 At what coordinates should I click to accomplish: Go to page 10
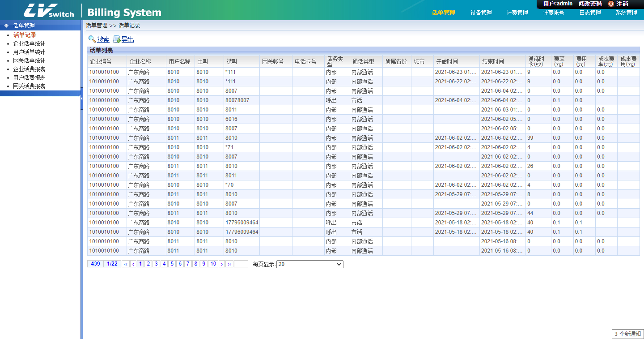(x=213, y=264)
